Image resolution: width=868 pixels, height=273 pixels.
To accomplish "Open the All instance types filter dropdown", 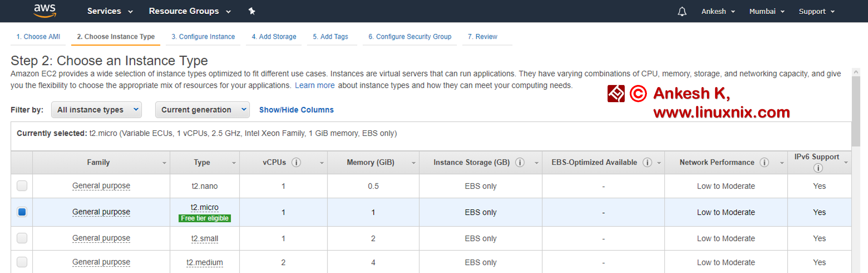I will pyautogui.click(x=97, y=110).
